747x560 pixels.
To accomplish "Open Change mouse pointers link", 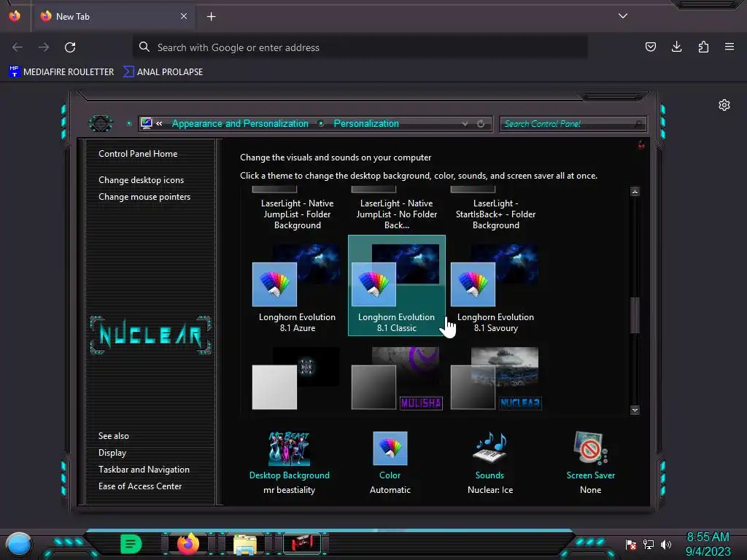I will point(144,197).
